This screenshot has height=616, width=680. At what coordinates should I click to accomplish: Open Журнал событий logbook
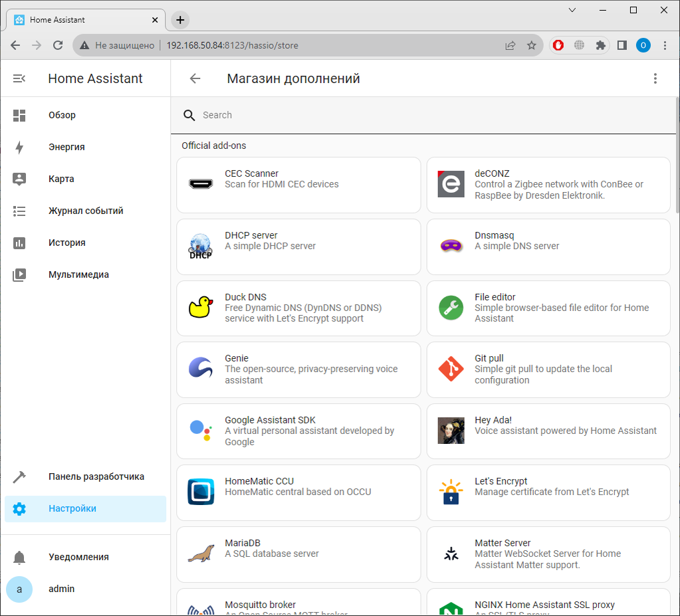pos(86,211)
